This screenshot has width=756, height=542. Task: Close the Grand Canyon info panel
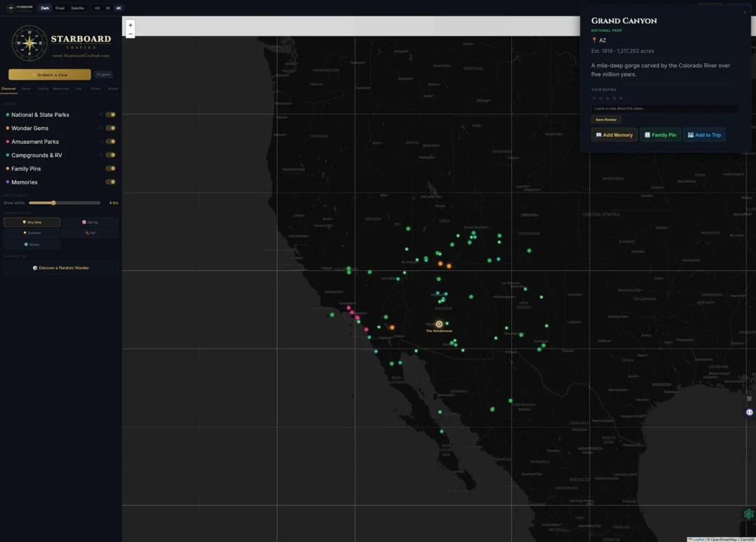[x=744, y=12]
